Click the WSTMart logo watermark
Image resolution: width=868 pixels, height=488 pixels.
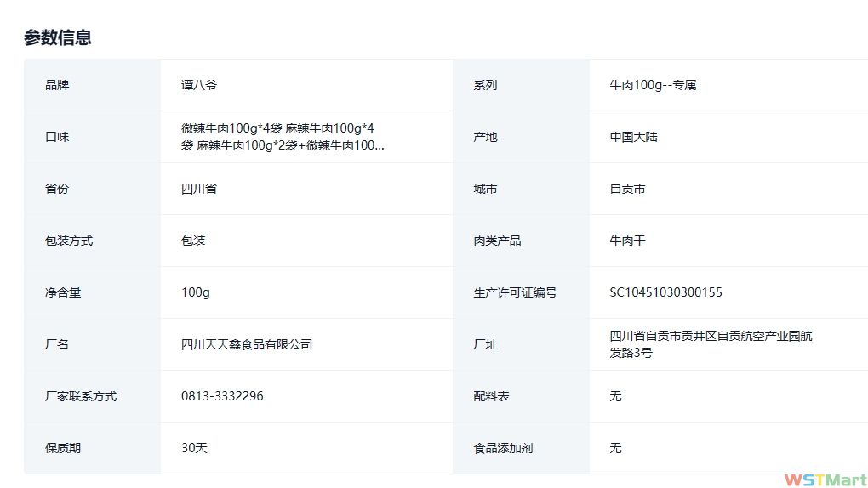coord(824,479)
